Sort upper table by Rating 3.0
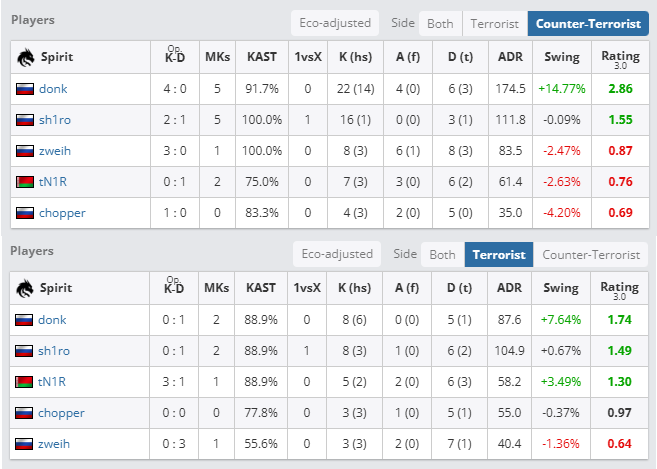 621,57
